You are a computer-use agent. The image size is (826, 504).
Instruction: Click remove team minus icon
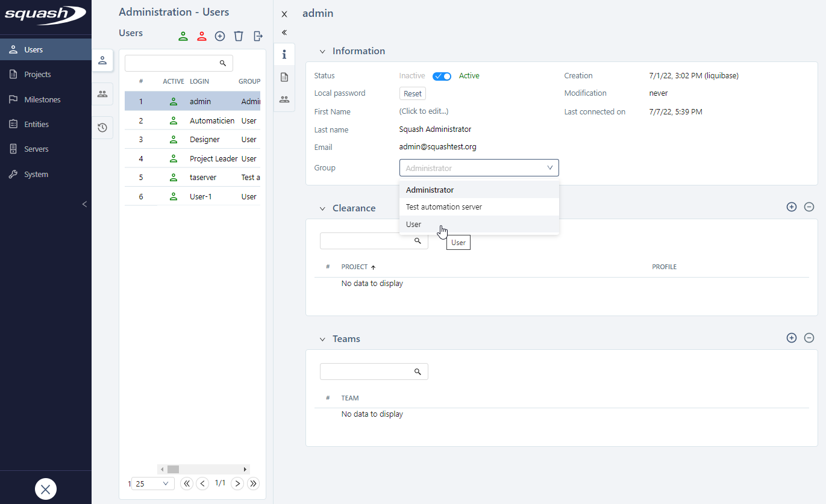click(809, 338)
